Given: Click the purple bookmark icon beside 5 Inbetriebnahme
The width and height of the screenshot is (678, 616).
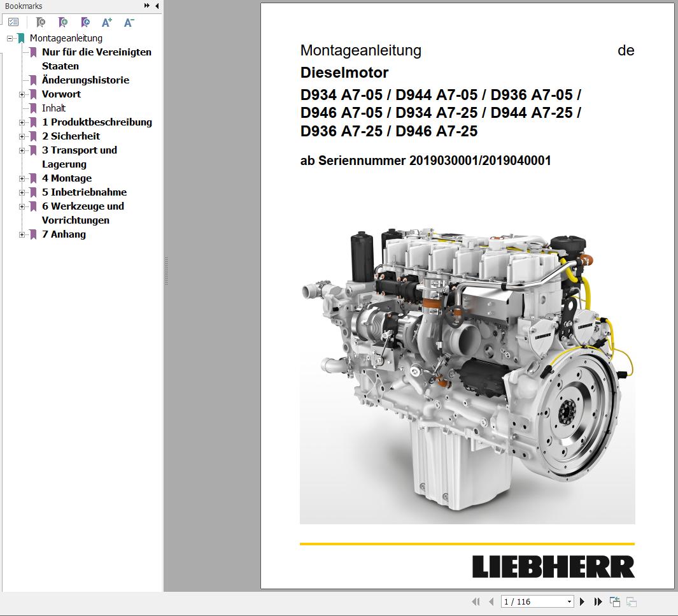Looking at the screenshot, I should tap(33, 192).
